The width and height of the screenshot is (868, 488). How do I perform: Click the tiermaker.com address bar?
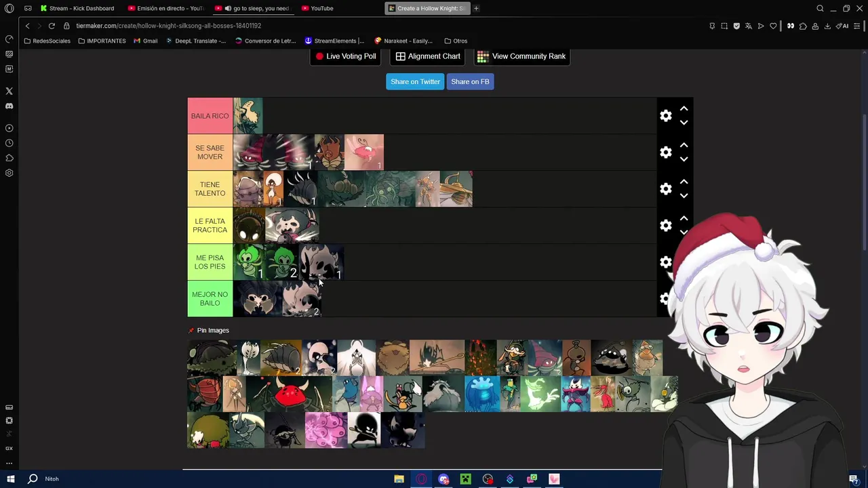[x=168, y=26]
